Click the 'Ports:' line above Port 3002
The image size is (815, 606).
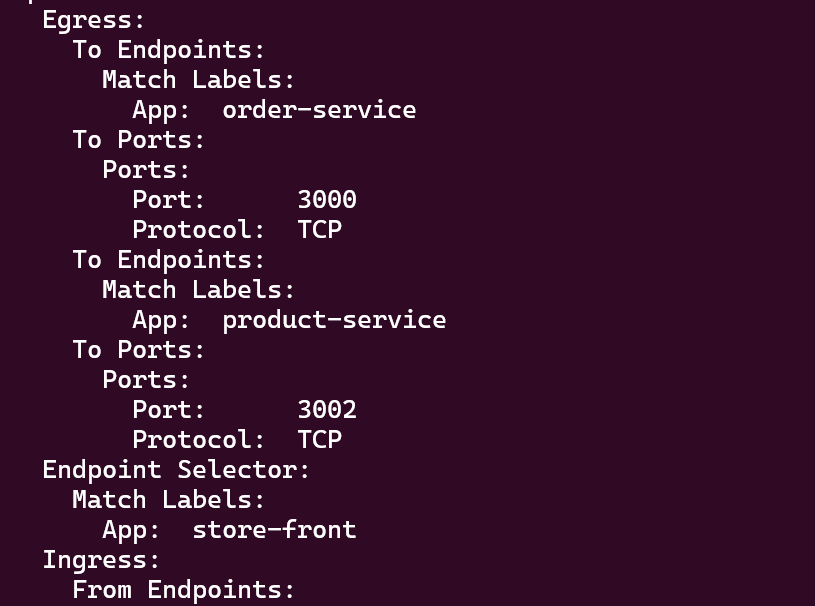[146, 380]
